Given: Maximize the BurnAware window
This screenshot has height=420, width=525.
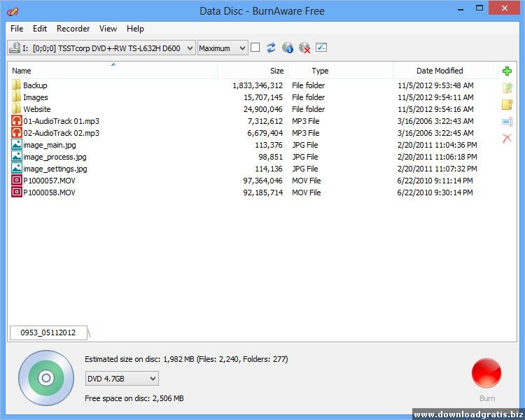Looking at the screenshot, I should tap(479, 8).
